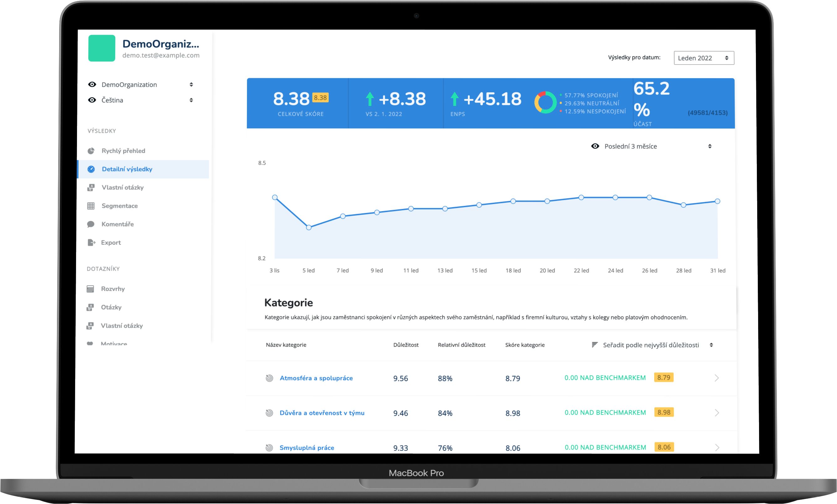Viewport: 837px width, 504px height.
Task: Click the (49581/4153) participation count
Action: pyautogui.click(x=708, y=113)
